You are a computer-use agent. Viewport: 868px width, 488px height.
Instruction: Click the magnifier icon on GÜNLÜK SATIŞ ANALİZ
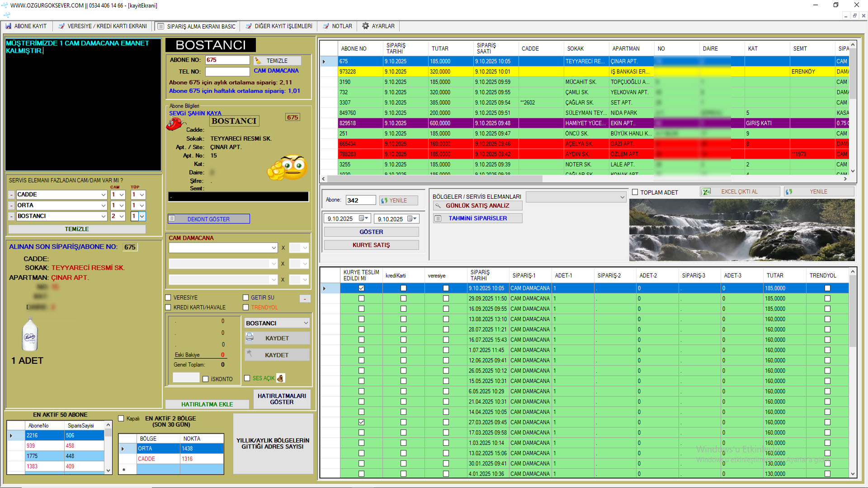point(438,206)
